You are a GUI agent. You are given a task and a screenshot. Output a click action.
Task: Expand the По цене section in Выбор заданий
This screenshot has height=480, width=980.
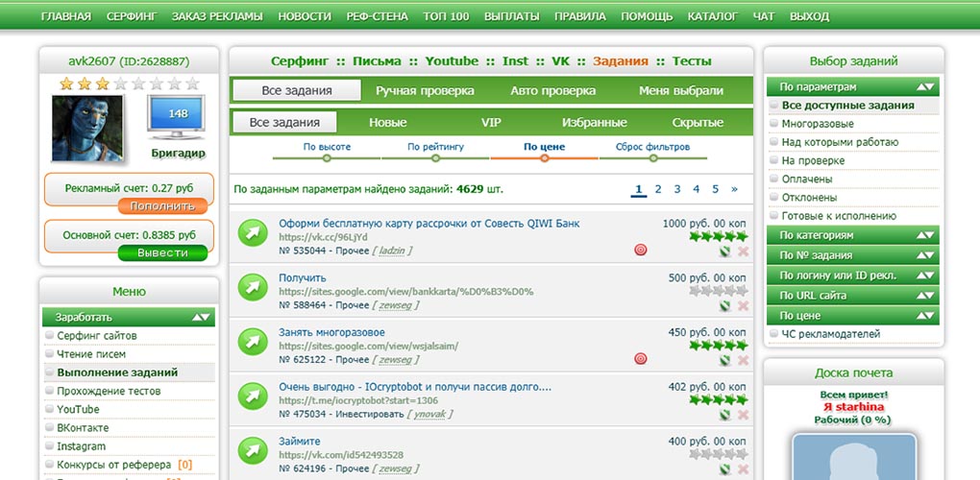[853, 315]
